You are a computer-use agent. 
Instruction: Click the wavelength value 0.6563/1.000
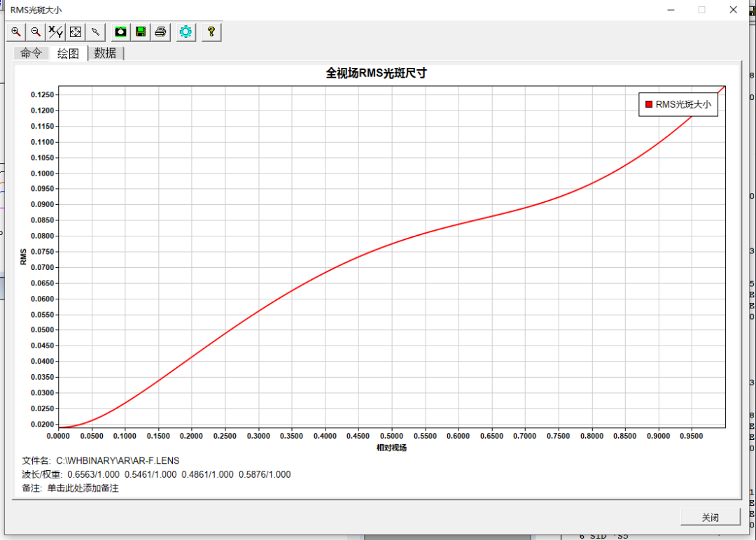[x=93, y=474]
